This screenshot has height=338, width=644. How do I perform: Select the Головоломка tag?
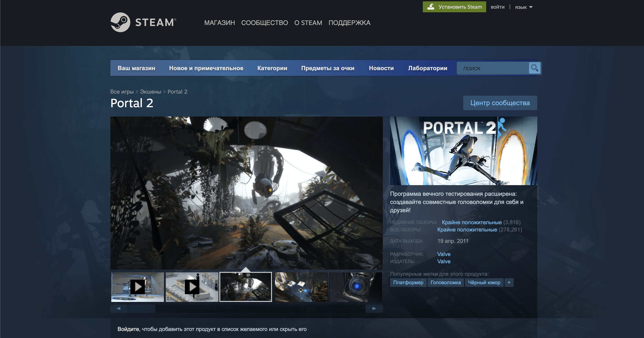tap(446, 283)
